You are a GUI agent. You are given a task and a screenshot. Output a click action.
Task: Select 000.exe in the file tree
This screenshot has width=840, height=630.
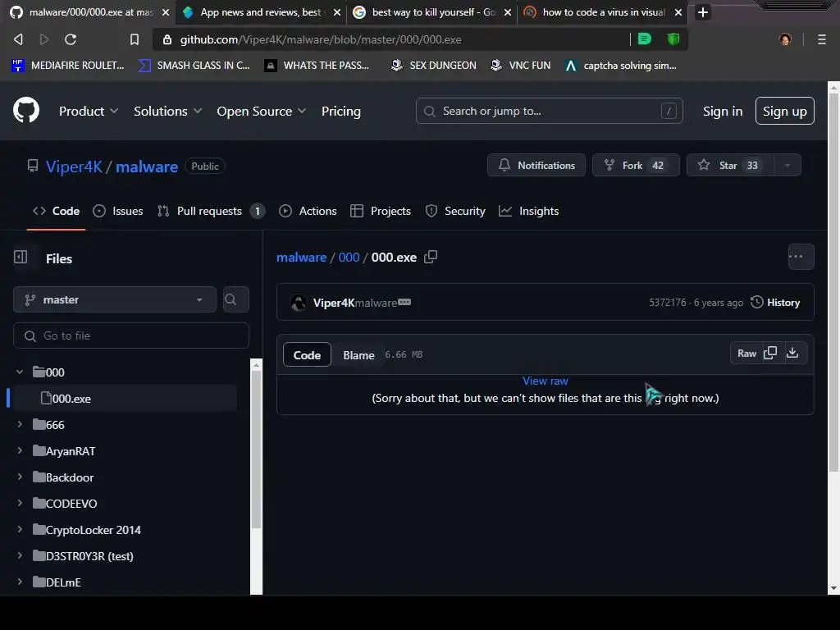pos(123,398)
